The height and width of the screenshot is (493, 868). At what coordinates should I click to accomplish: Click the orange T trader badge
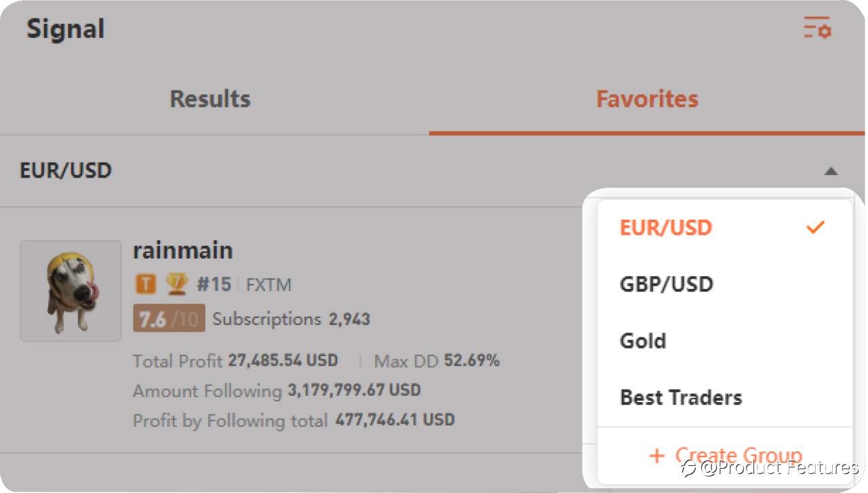145,284
